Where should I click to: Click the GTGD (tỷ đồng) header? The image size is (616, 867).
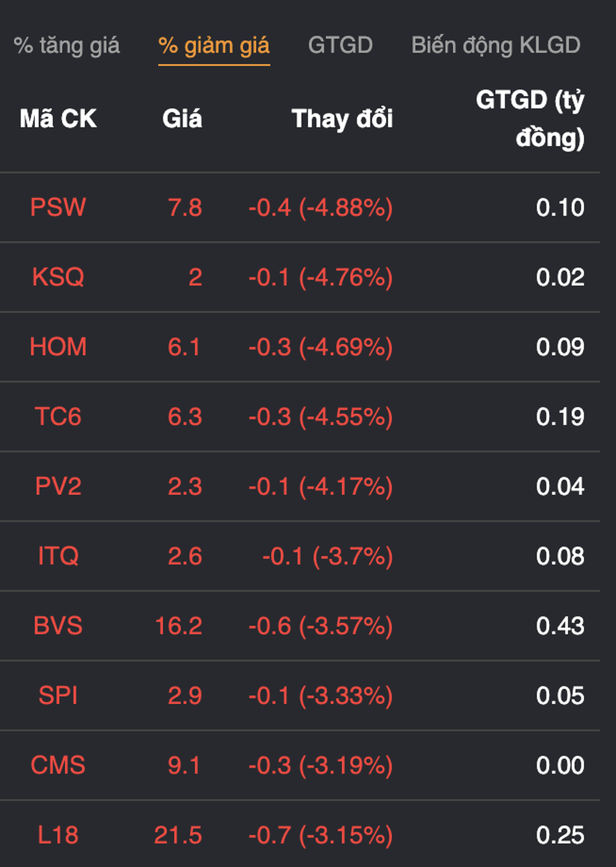tap(530, 118)
